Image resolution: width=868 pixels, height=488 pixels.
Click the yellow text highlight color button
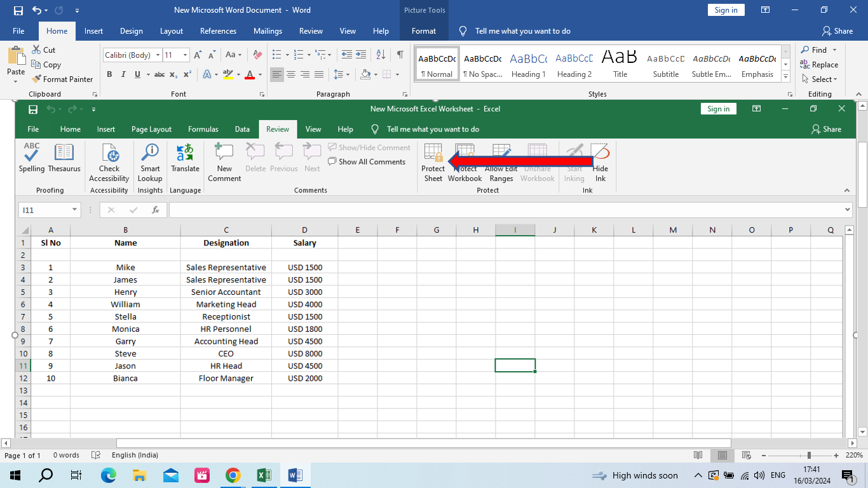pos(227,74)
